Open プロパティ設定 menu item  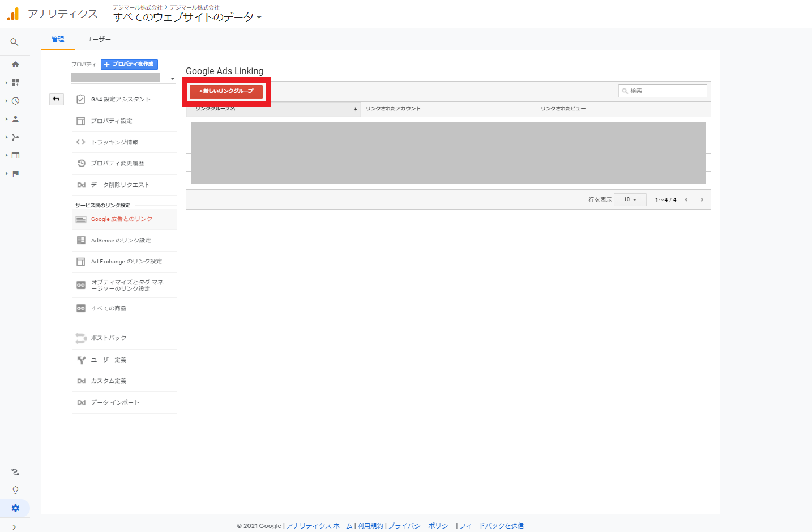coord(125,121)
